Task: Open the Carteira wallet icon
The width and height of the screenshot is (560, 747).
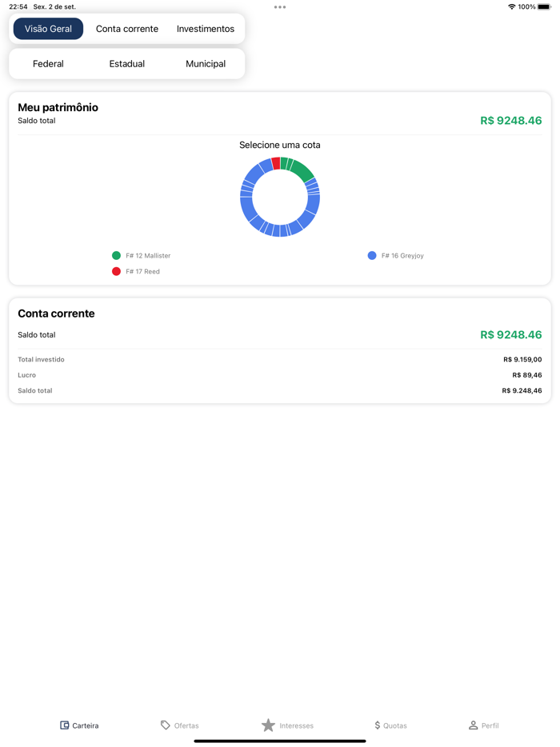Action: pos(65,725)
